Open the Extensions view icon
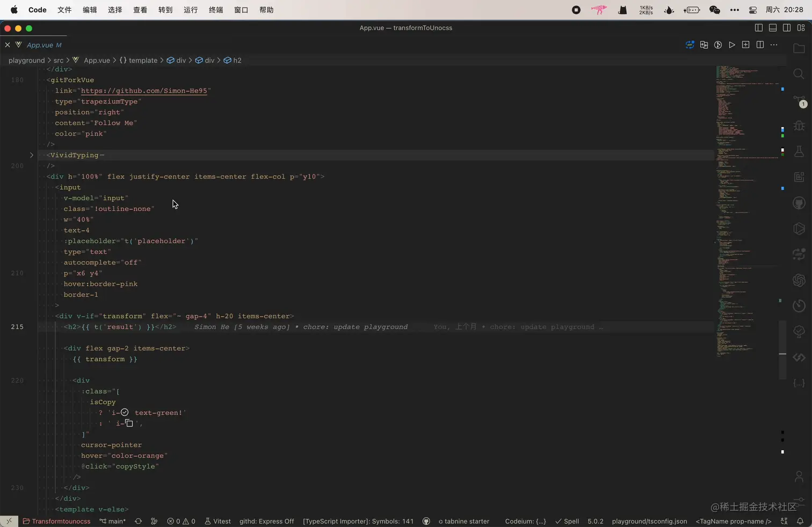The width and height of the screenshot is (812, 527). pyautogui.click(x=799, y=177)
